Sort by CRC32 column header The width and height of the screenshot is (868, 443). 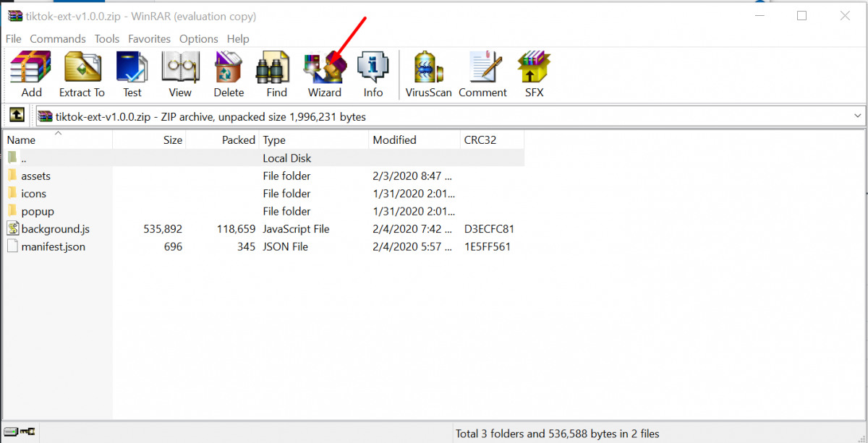tap(492, 140)
